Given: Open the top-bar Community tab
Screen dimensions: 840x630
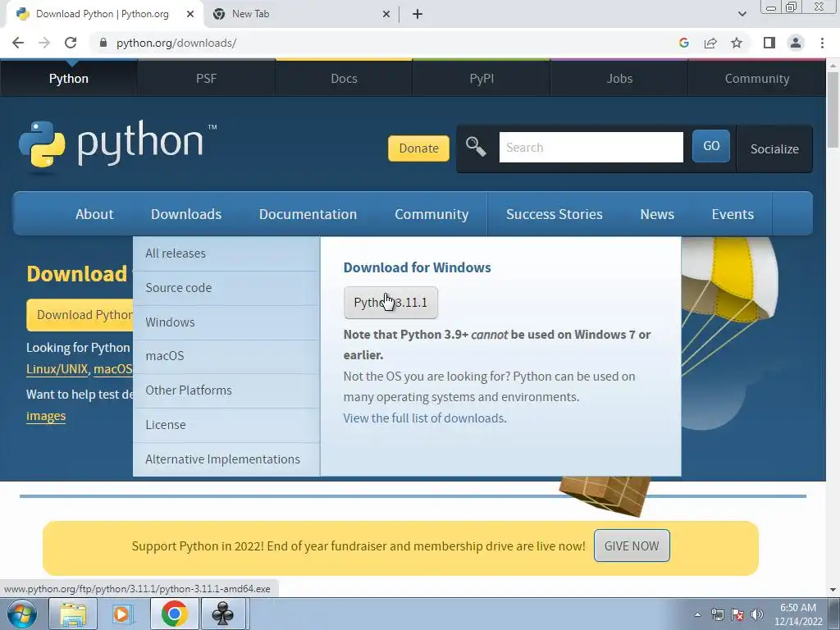Looking at the screenshot, I should click(x=757, y=79).
